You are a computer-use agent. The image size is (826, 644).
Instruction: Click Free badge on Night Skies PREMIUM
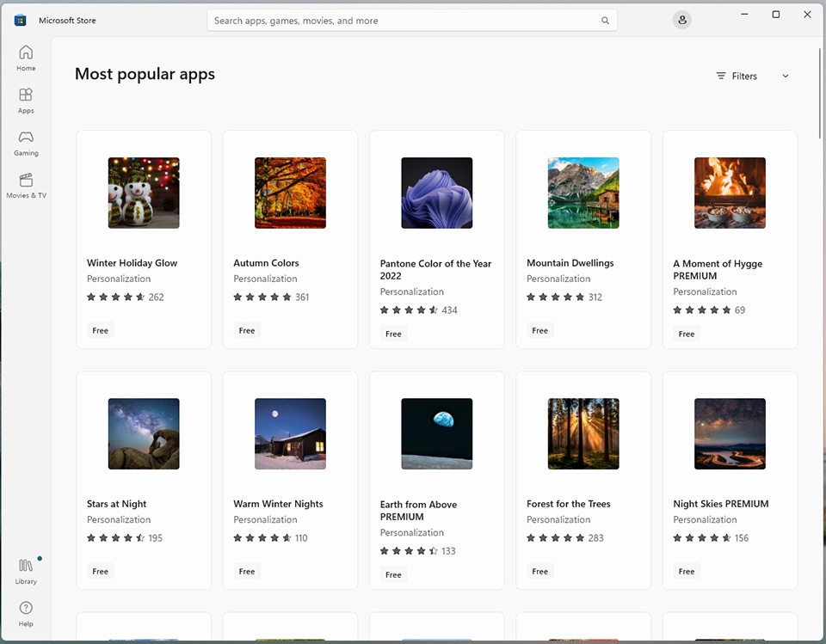[687, 571]
